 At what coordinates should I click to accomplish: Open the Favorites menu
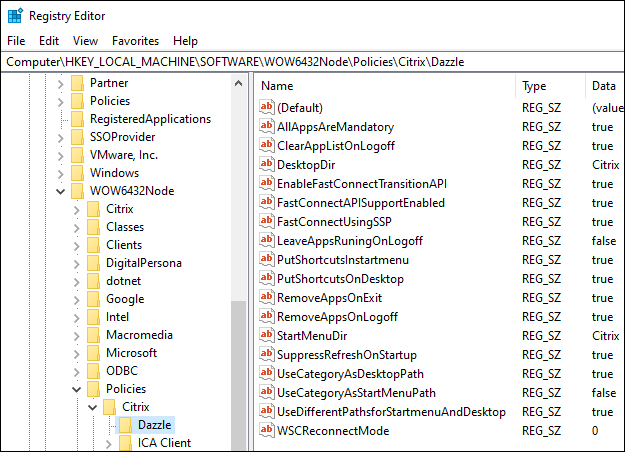pos(135,41)
